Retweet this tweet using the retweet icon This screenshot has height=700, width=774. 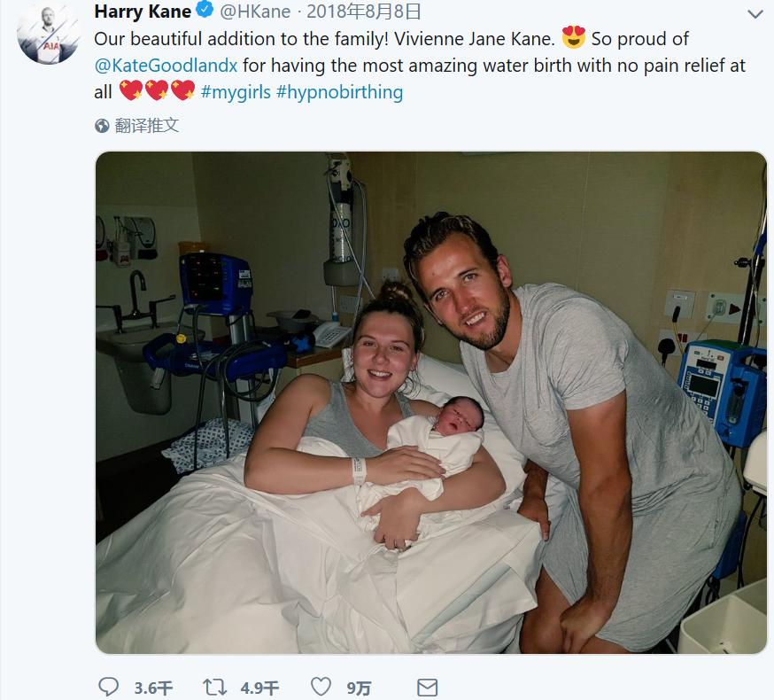point(214,687)
